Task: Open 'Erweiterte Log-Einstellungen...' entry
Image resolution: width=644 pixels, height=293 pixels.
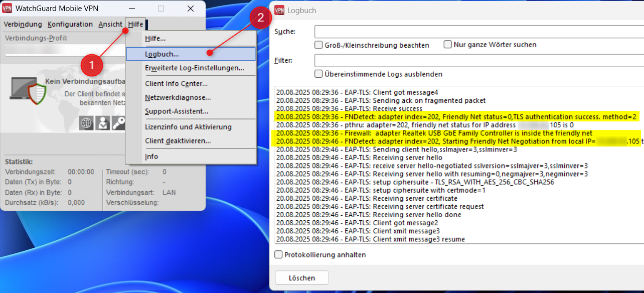Action: tap(191, 68)
